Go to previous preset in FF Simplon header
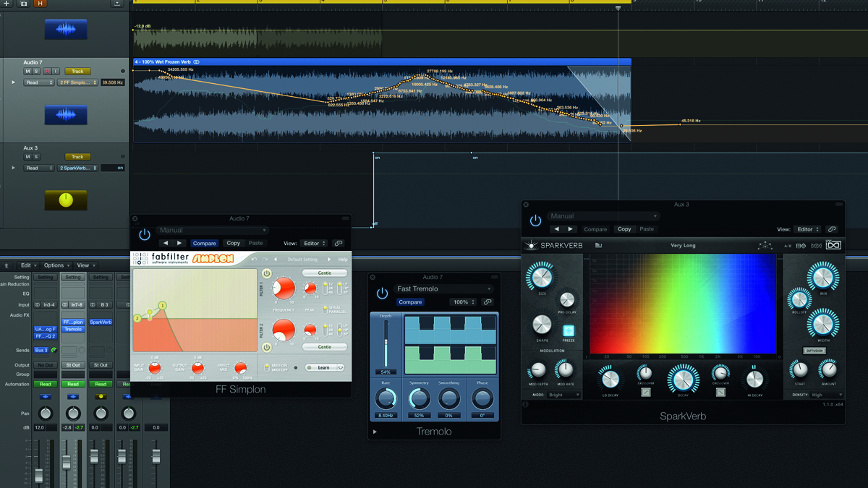This screenshot has height=488, width=868. click(166, 244)
